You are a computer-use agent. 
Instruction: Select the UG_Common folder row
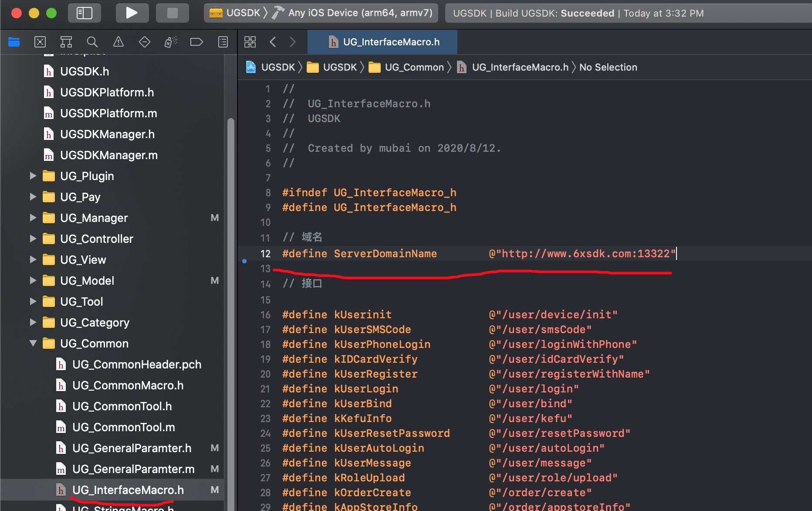[x=112, y=343]
